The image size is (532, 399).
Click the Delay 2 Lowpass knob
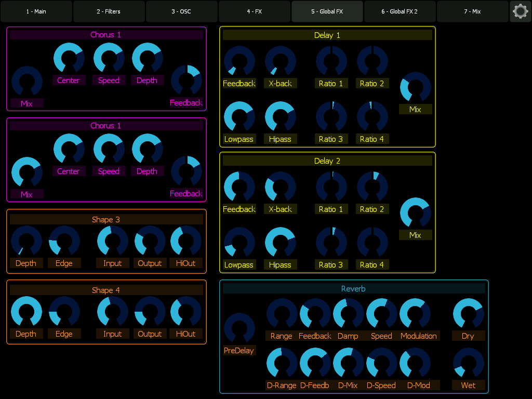[x=240, y=243]
